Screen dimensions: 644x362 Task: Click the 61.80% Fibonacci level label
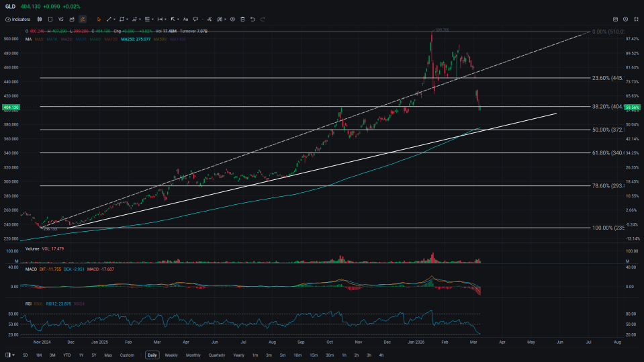(608, 153)
